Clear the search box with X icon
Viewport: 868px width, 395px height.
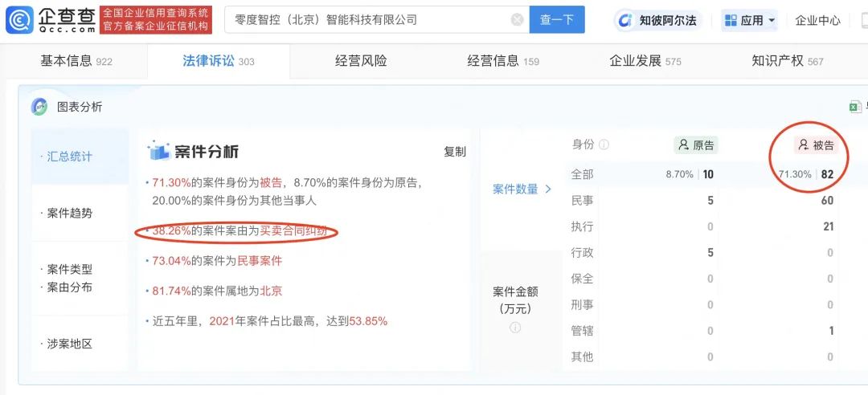517,20
